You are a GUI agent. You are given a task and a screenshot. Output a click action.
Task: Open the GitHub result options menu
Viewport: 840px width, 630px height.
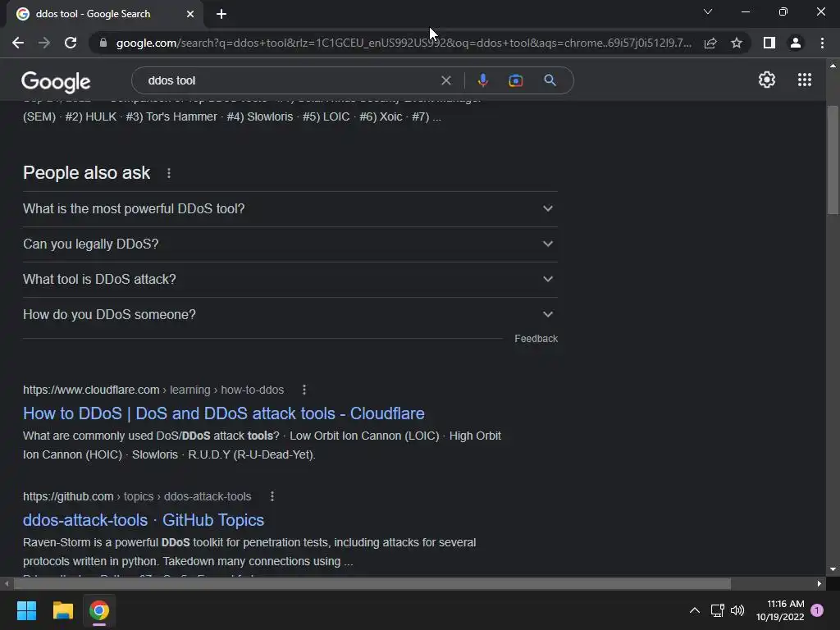272,496
